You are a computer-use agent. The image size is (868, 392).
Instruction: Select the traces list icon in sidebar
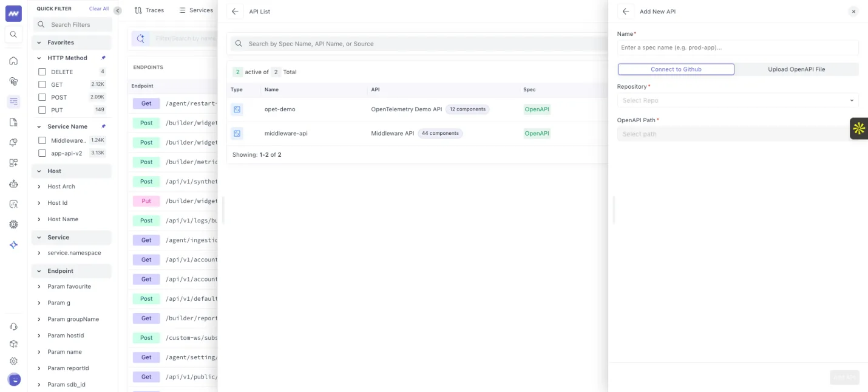13,101
